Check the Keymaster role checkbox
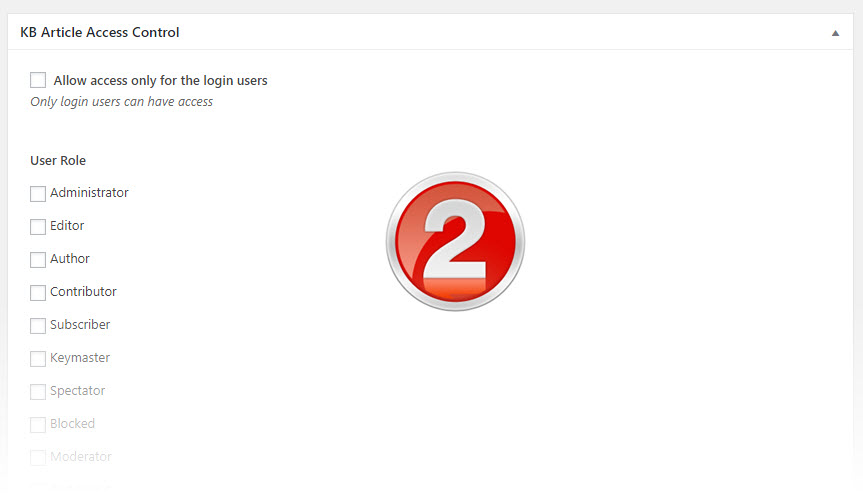 pos(38,358)
